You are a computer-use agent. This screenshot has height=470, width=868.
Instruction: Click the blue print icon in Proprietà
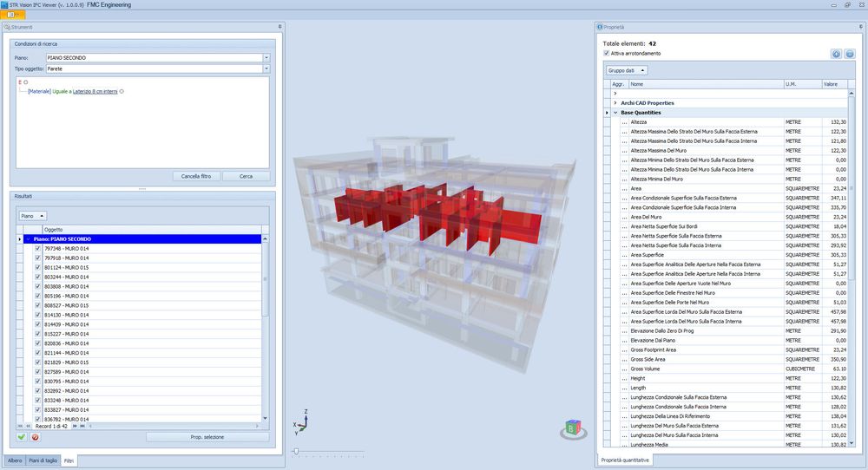tap(850, 54)
